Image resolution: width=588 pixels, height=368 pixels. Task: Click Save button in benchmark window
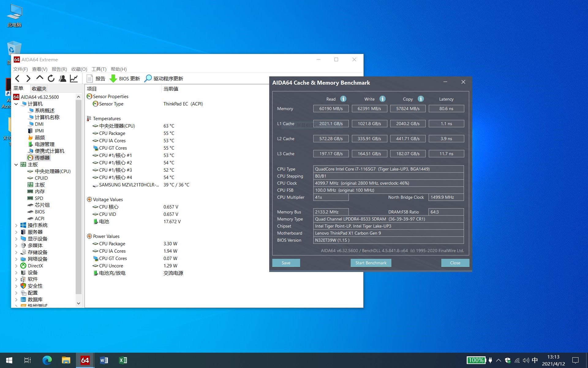286,263
